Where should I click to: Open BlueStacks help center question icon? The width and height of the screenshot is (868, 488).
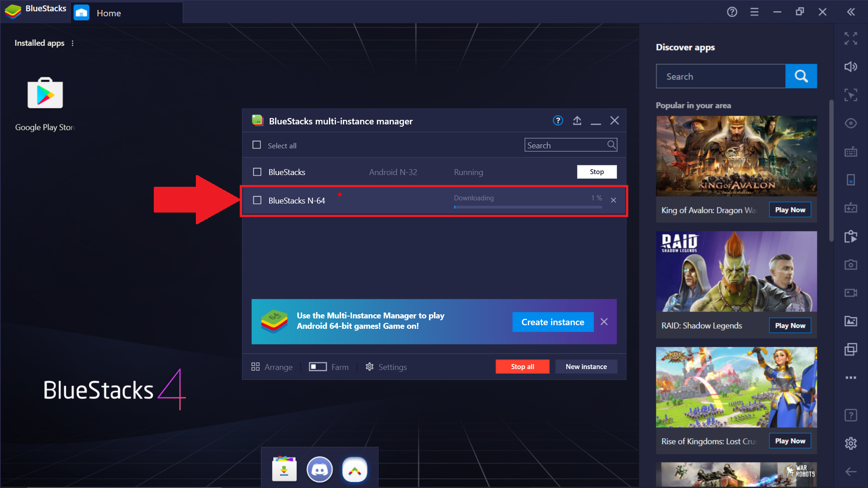point(732,12)
